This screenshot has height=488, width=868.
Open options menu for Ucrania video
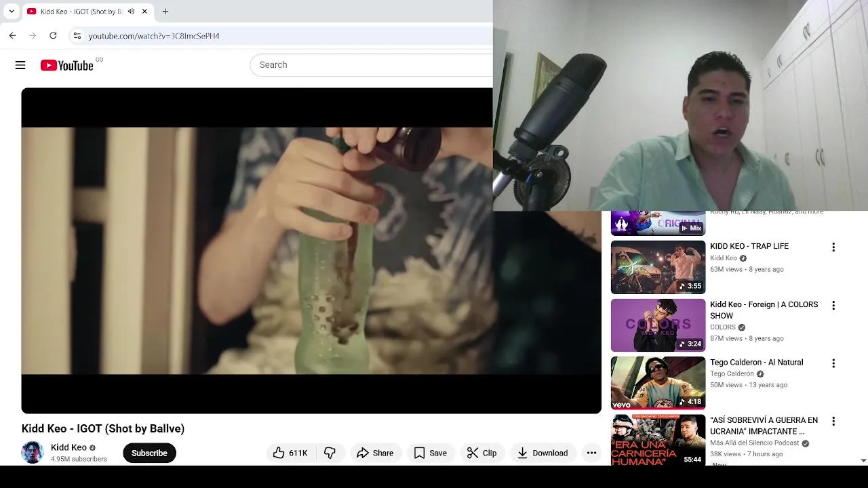[833, 422]
